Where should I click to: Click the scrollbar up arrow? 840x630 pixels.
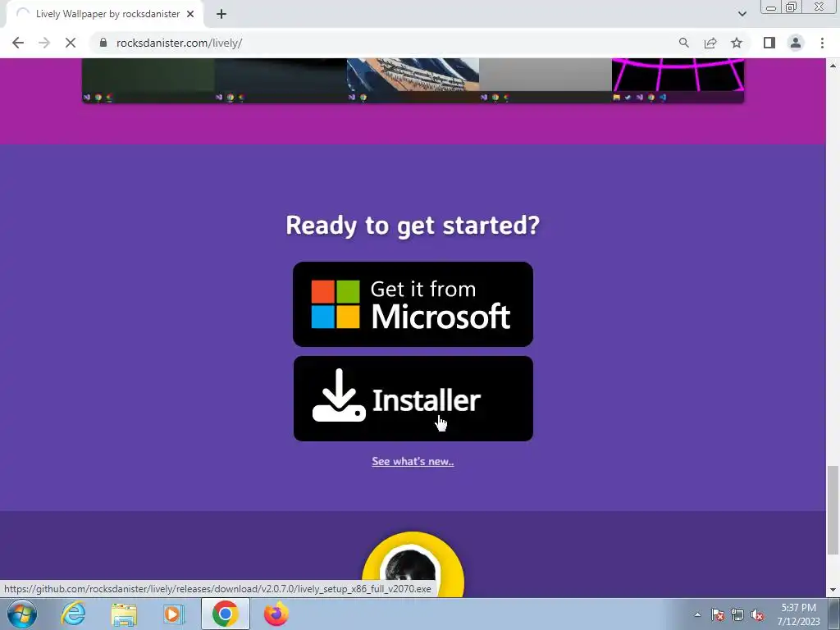click(x=833, y=66)
